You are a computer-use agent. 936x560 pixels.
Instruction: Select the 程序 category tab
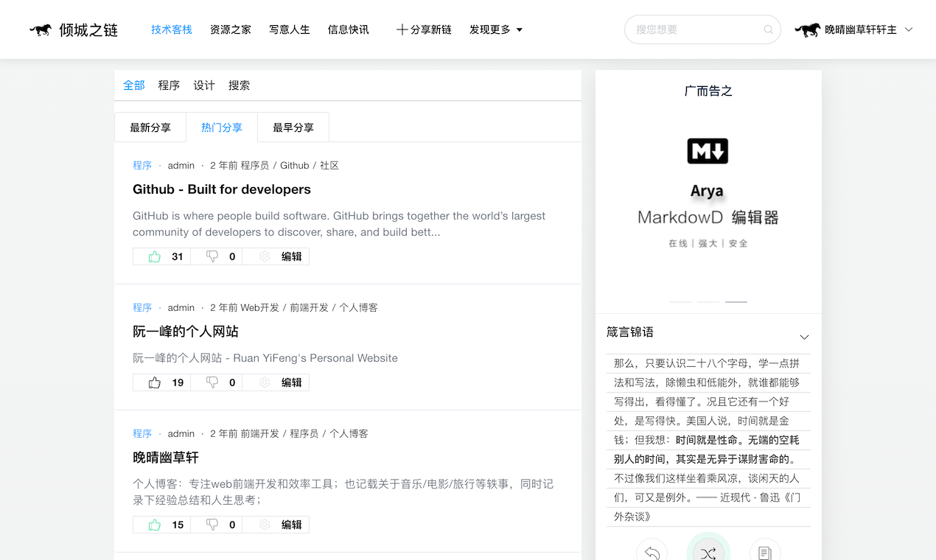click(169, 85)
